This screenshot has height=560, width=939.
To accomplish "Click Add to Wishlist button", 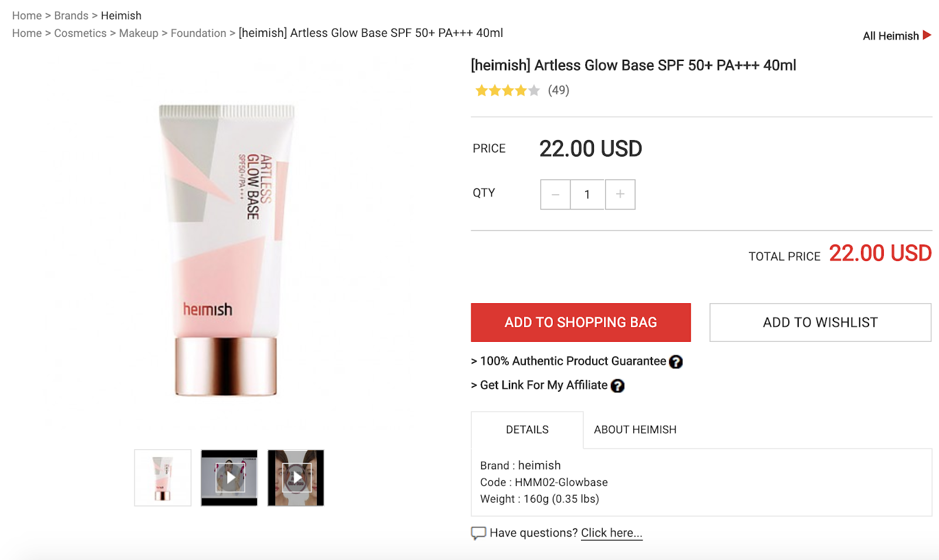I will 820,323.
